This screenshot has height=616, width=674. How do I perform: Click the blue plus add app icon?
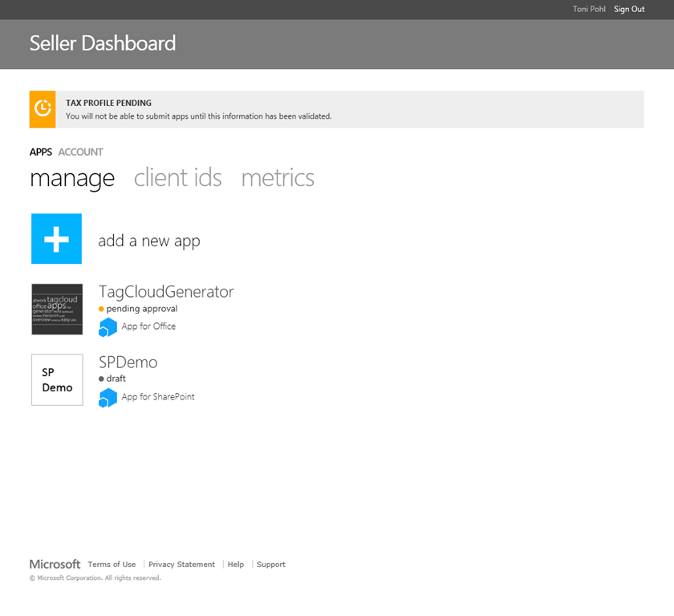[56, 239]
